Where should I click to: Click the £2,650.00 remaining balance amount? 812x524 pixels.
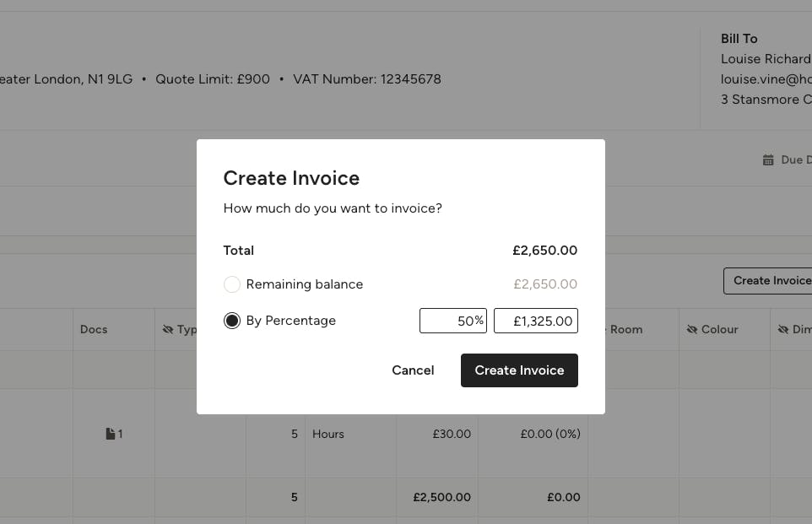pos(545,284)
